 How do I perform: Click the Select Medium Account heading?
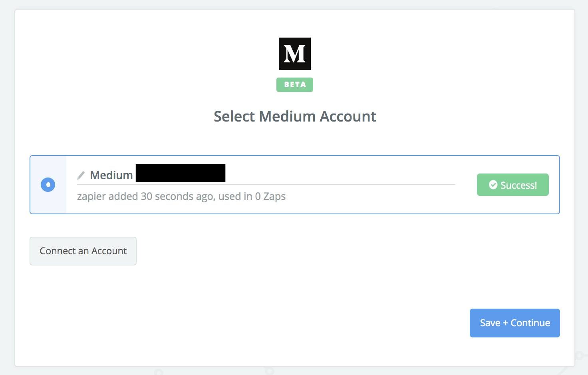click(295, 116)
